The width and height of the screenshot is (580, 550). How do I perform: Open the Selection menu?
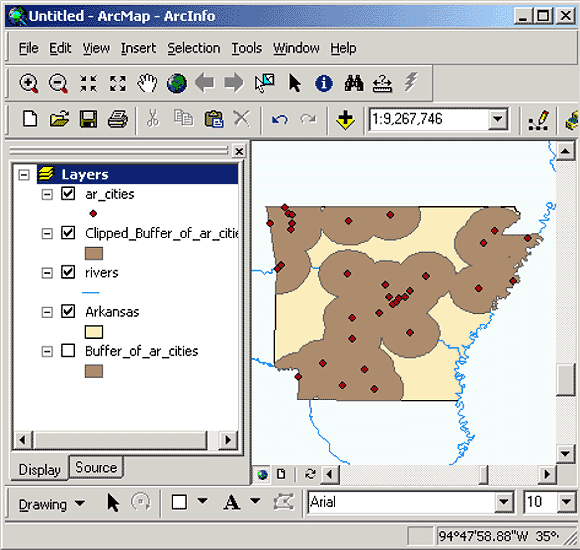pos(194,48)
